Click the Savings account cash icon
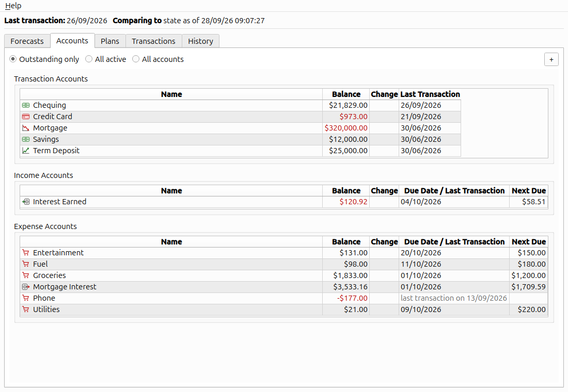The width and height of the screenshot is (568, 392). [26, 139]
